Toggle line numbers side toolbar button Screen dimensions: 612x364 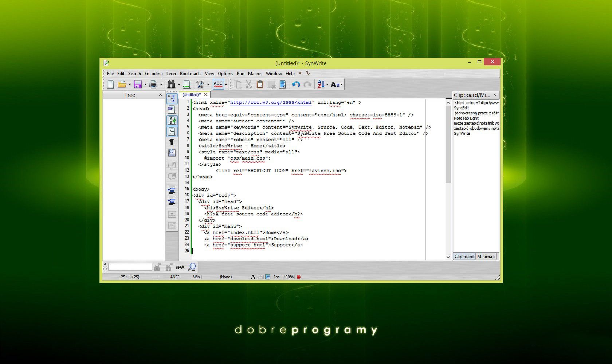172,131
